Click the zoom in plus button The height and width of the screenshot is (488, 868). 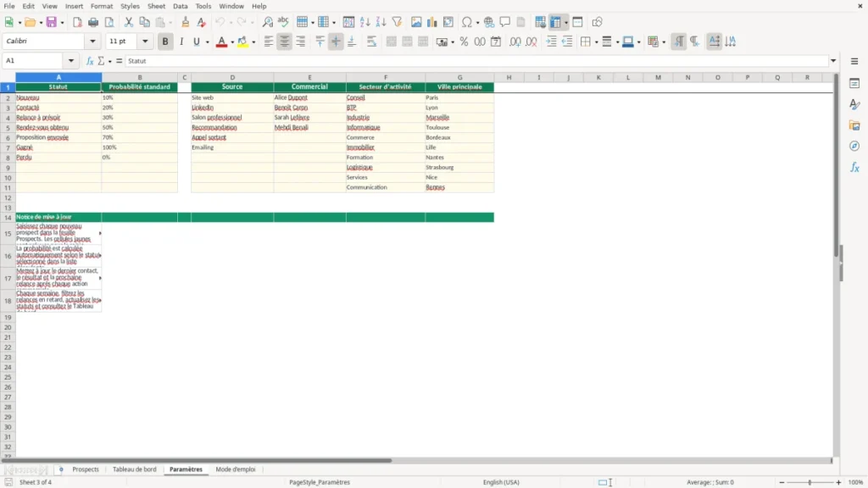click(x=838, y=482)
